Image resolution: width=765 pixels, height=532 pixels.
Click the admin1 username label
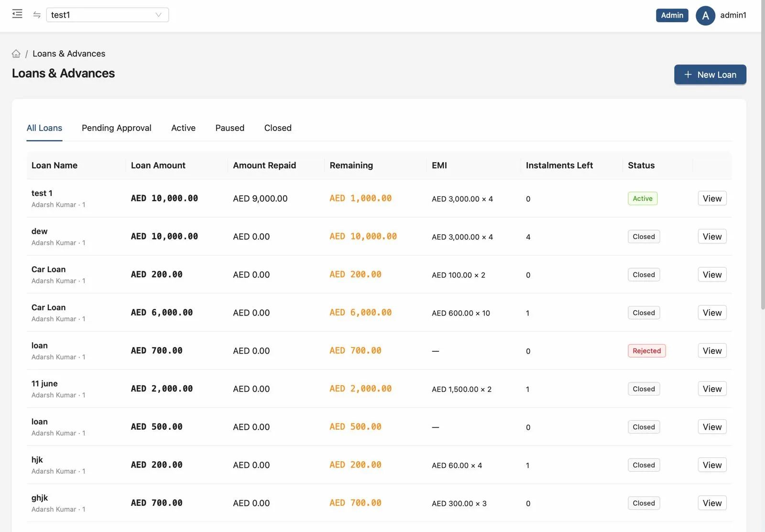(x=733, y=15)
